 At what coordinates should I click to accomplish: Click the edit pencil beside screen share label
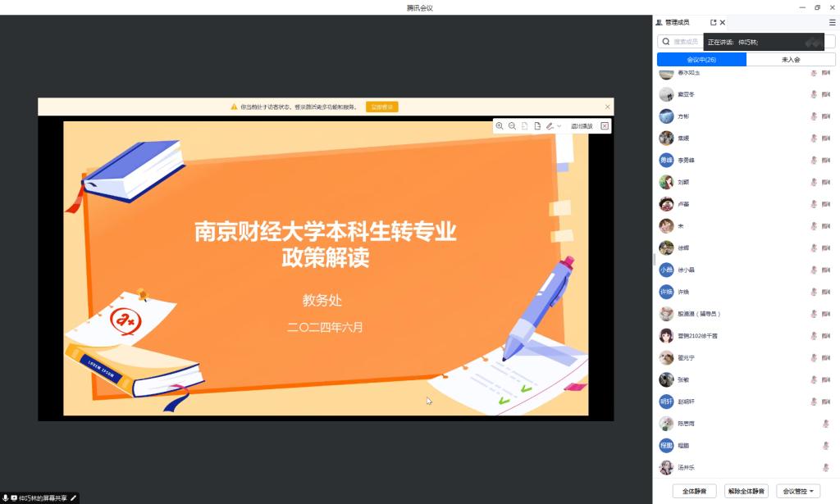(73, 498)
